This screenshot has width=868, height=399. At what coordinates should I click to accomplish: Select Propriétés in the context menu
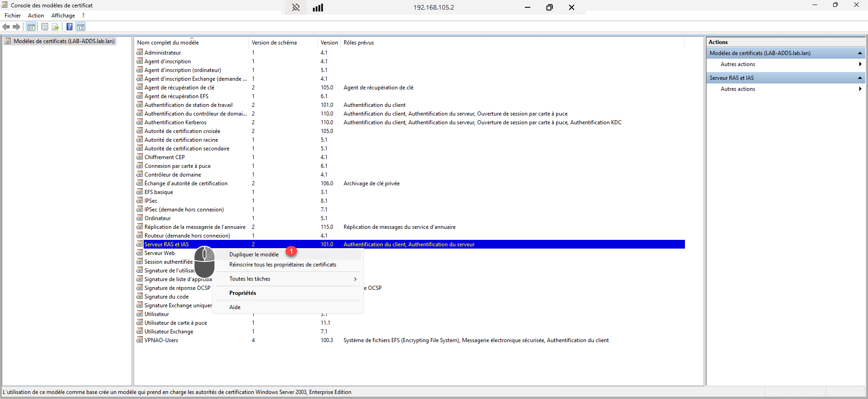coord(243,293)
